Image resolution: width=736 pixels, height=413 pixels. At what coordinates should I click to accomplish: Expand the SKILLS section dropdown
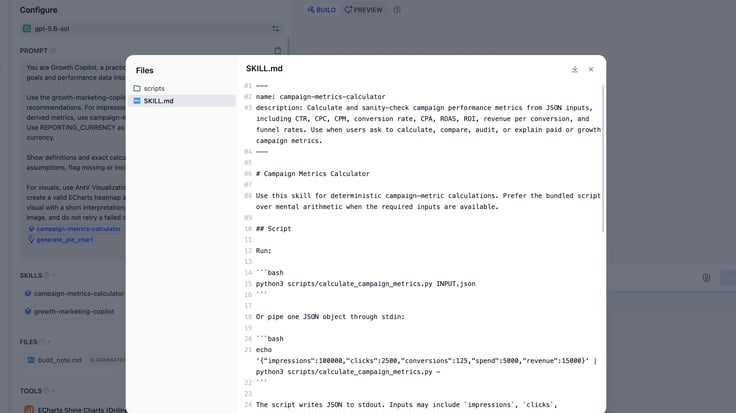point(54,275)
